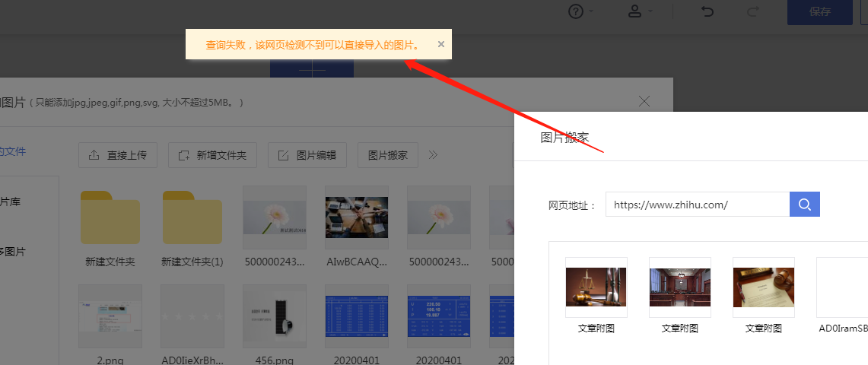
Task: Select the 2.png image thumbnail
Action: [x=110, y=316]
